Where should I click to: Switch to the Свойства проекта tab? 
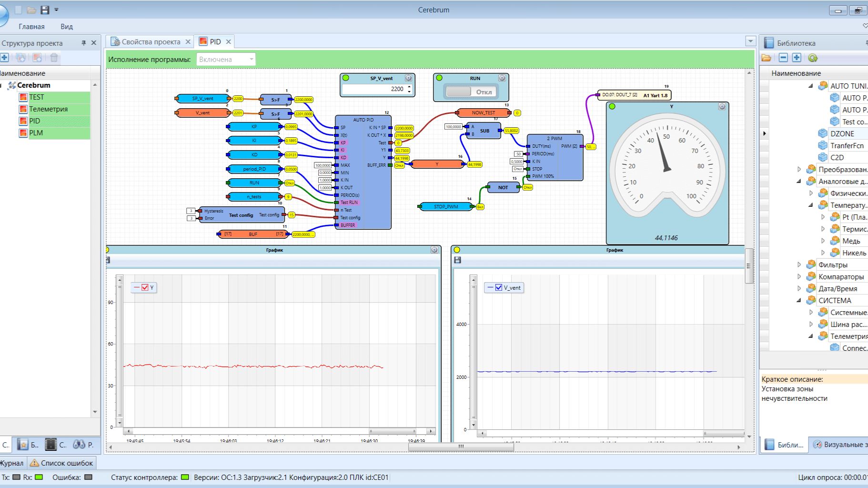[x=151, y=42]
